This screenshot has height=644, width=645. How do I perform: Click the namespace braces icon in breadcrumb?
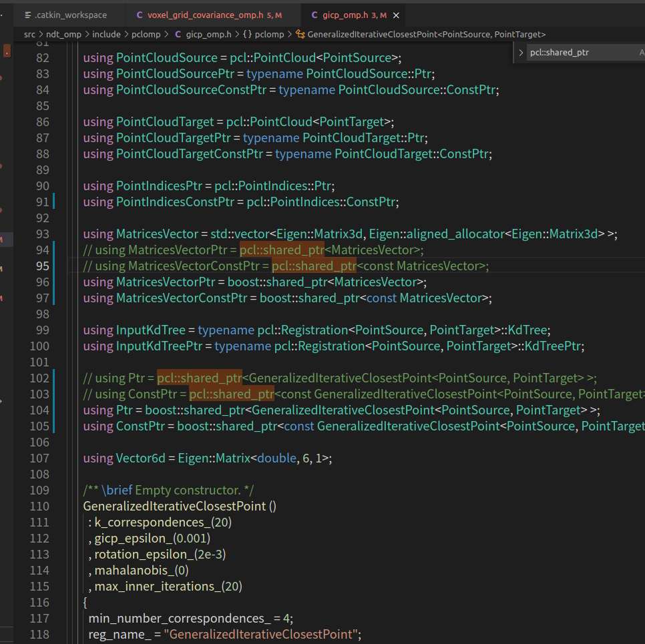pos(247,35)
